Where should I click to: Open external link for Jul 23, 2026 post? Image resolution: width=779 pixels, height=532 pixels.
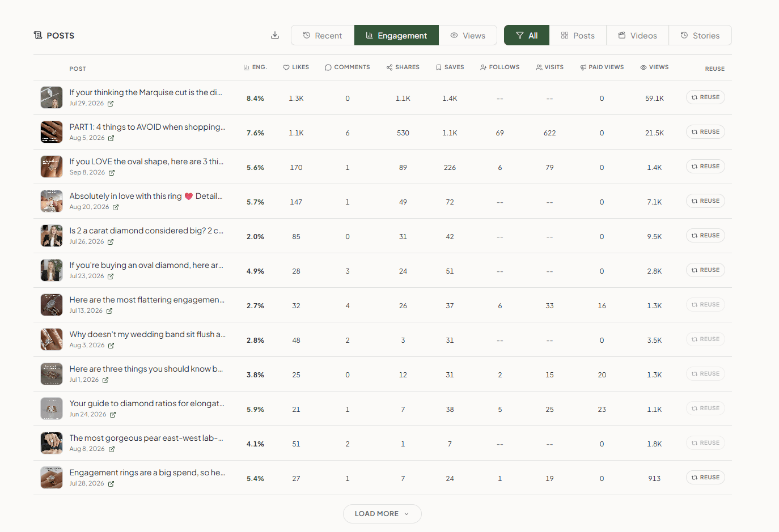[x=111, y=276]
